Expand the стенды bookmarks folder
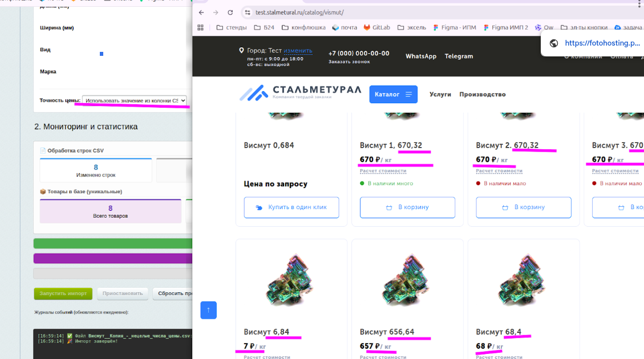Screen dimensions: 644x359 coord(232,27)
